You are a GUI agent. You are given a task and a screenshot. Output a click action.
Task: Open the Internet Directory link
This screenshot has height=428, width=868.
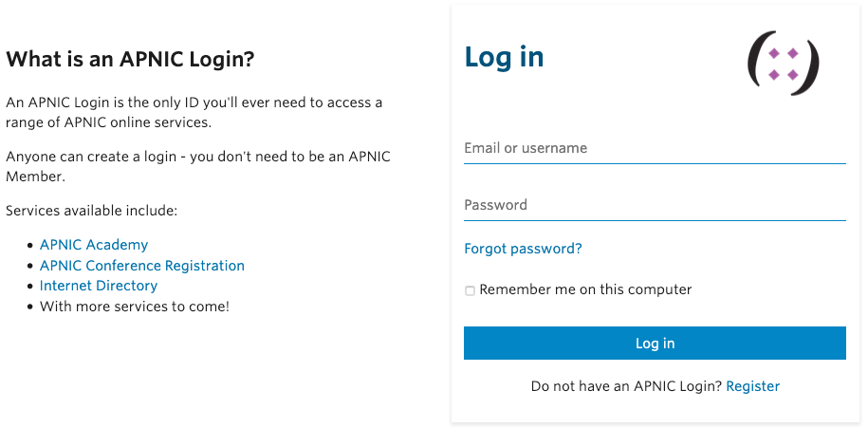(x=99, y=286)
